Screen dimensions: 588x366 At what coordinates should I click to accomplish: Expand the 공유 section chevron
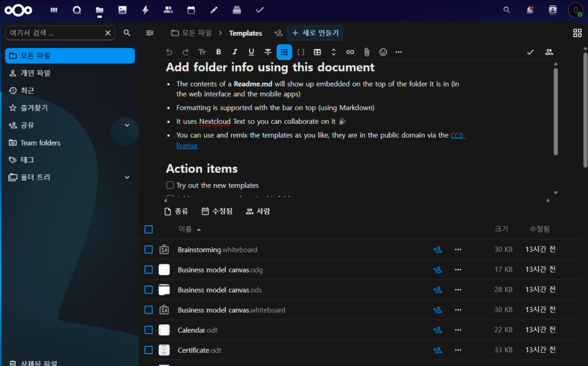(127, 125)
